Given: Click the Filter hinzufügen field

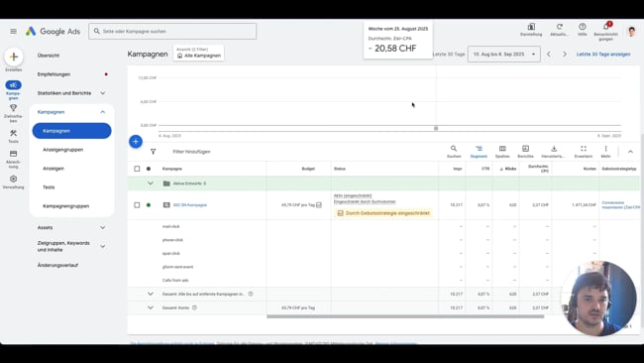Looking at the screenshot, I should click(191, 152).
